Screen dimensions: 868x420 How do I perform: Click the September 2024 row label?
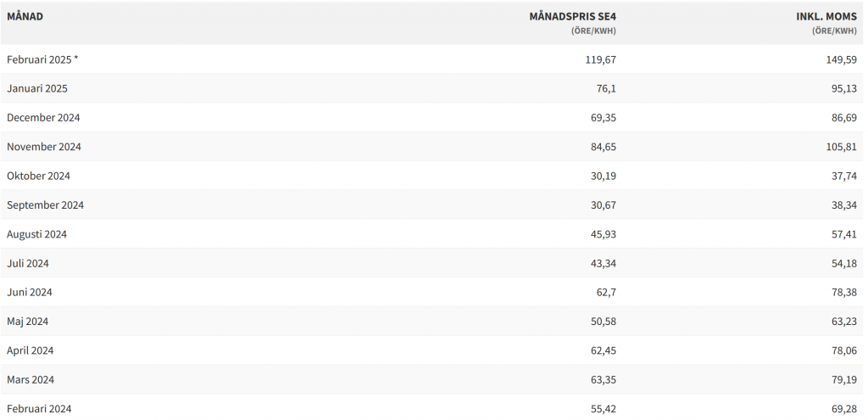coord(45,204)
